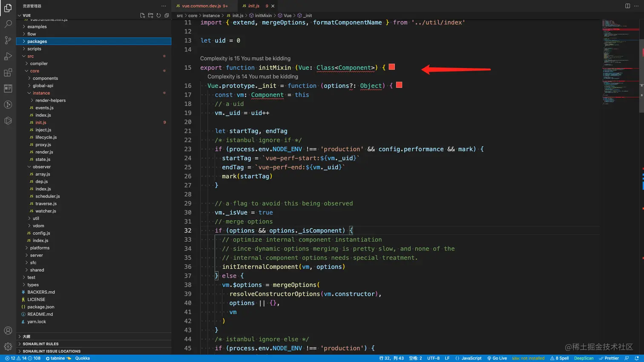644x362 pixels.
Task: Click DeepScan status bar item
Action: click(x=584, y=358)
